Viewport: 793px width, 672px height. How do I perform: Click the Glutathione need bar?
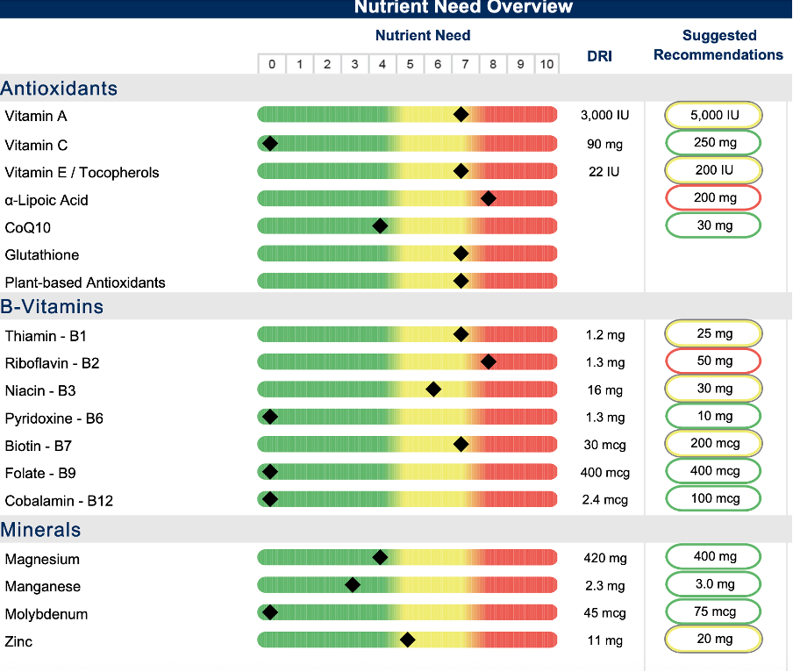point(407,254)
